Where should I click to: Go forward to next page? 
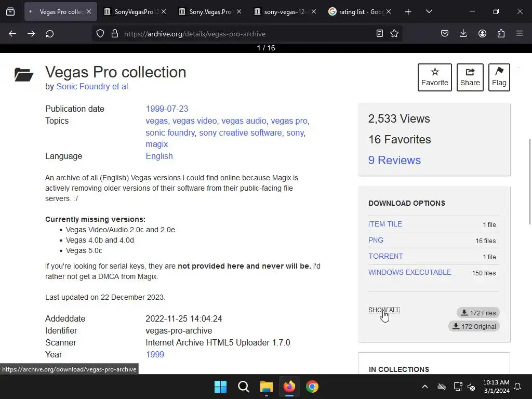click(x=31, y=34)
